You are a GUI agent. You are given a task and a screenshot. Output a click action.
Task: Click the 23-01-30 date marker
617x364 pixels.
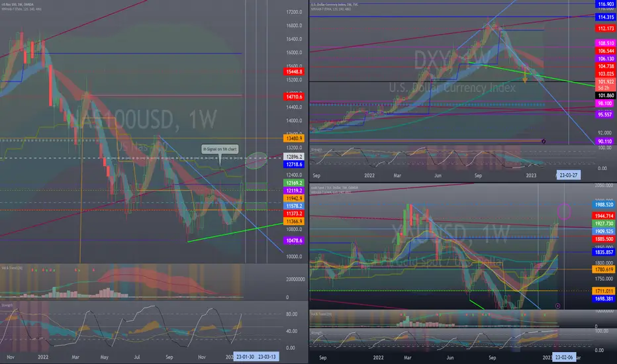coord(245,357)
